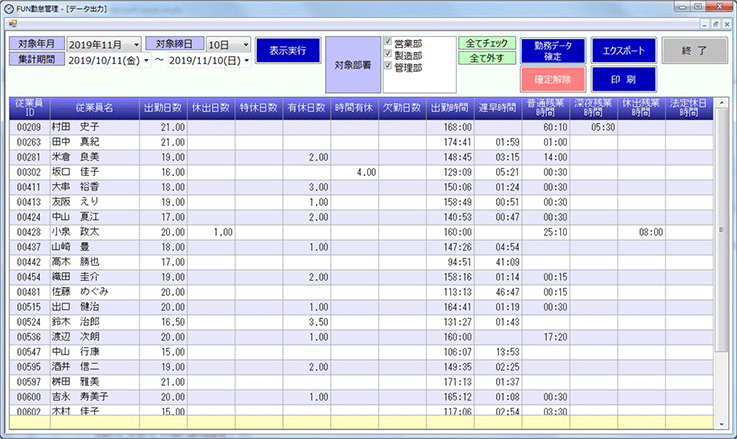
Task: Click the 全てチェック button
Action: click(487, 44)
